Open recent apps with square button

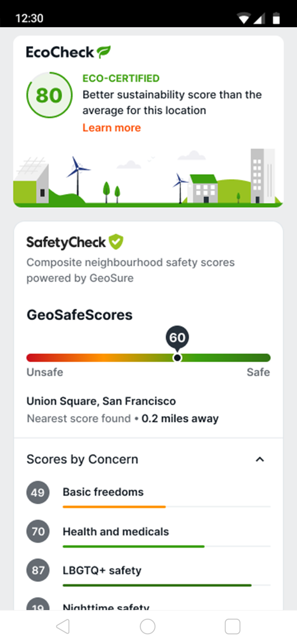tap(233, 626)
